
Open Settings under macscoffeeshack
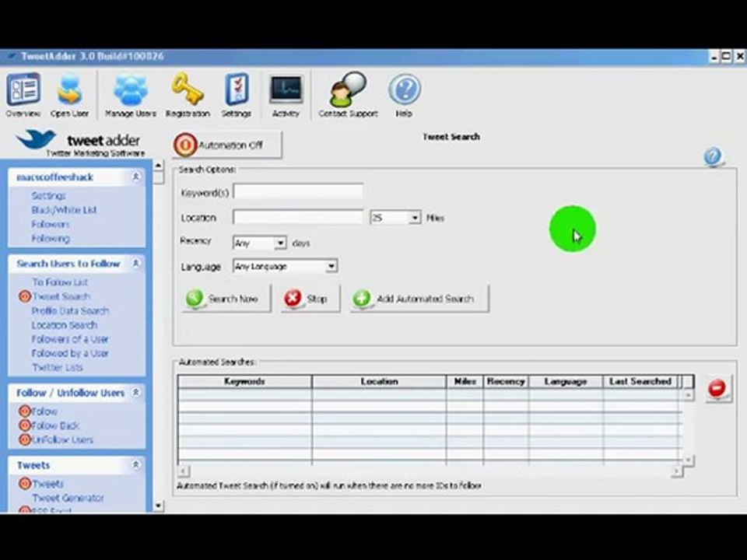point(48,195)
